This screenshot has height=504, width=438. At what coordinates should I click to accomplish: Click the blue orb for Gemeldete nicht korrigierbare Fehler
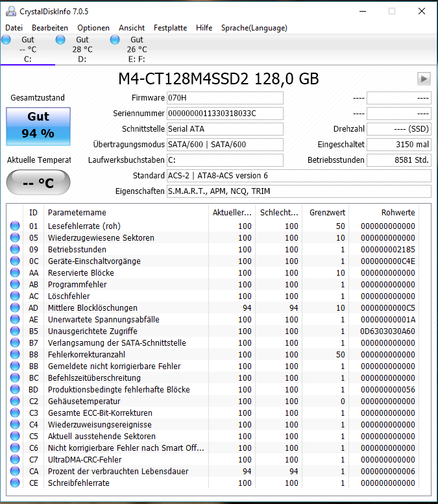(15, 366)
